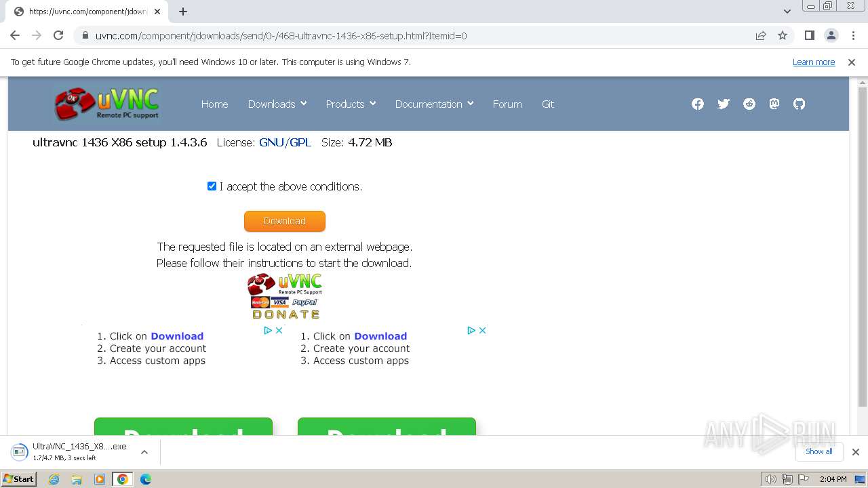
Task: Reload the page with refresh icon
Action: (58, 35)
